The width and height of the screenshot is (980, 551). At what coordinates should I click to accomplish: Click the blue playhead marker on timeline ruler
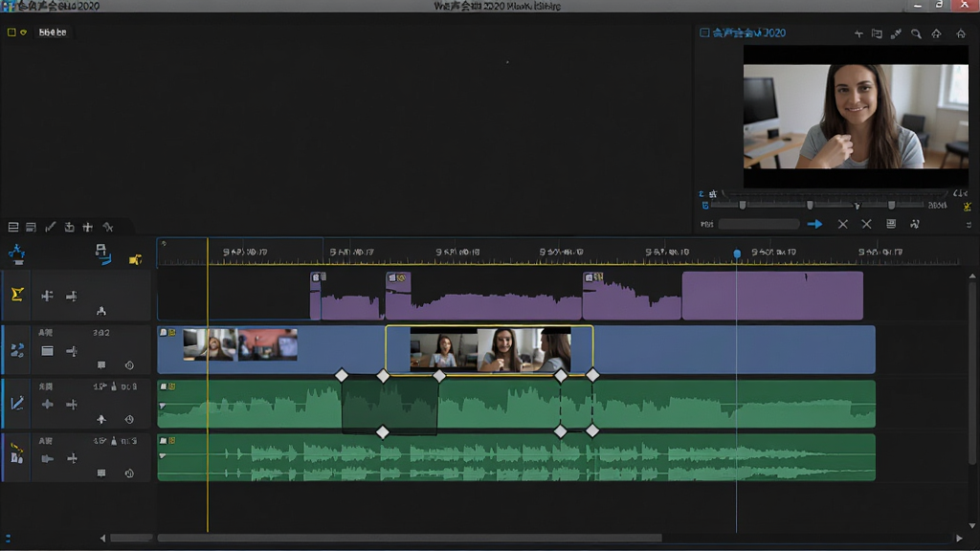tap(737, 253)
